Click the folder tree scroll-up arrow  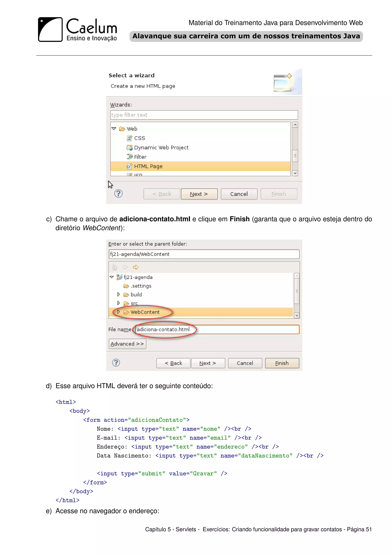point(297,276)
